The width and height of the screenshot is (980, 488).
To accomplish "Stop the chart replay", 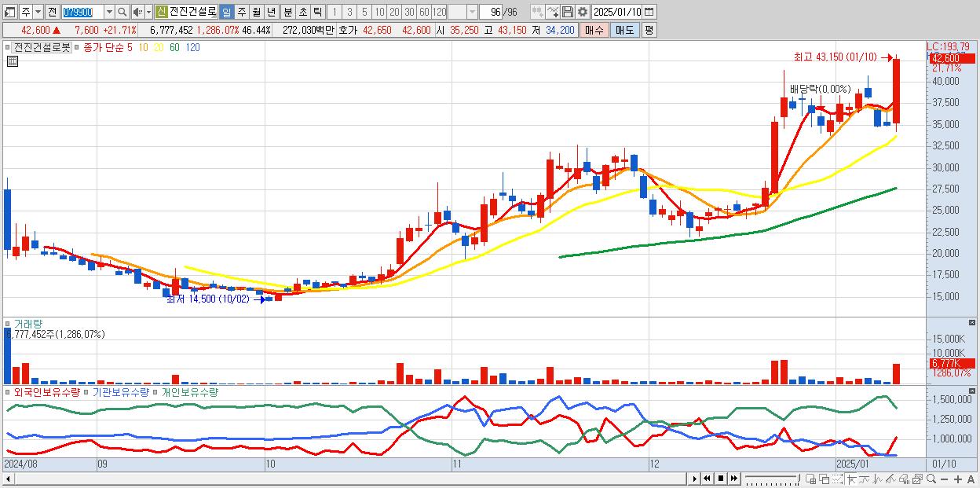I will (x=721, y=479).
